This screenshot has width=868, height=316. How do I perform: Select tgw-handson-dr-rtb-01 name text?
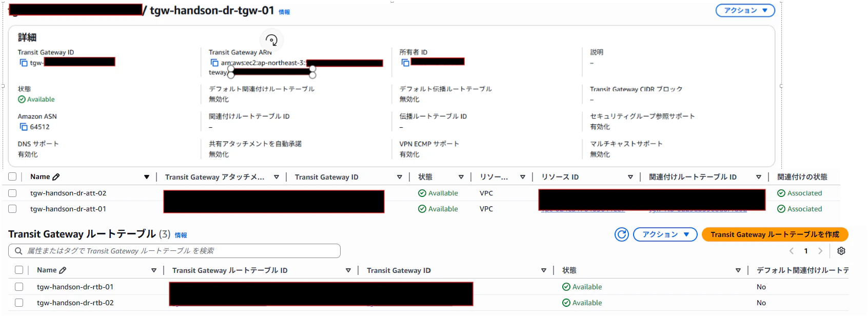pos(75,287)
